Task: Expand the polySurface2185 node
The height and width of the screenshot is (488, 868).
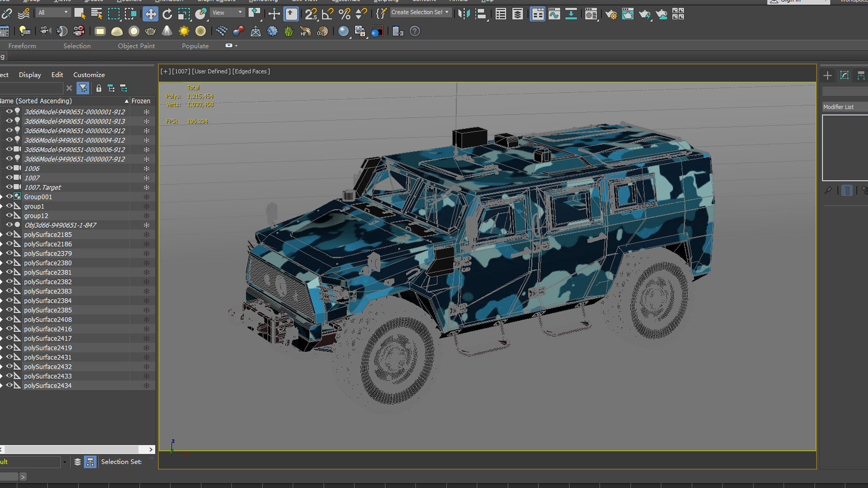Action: (2, 235)
